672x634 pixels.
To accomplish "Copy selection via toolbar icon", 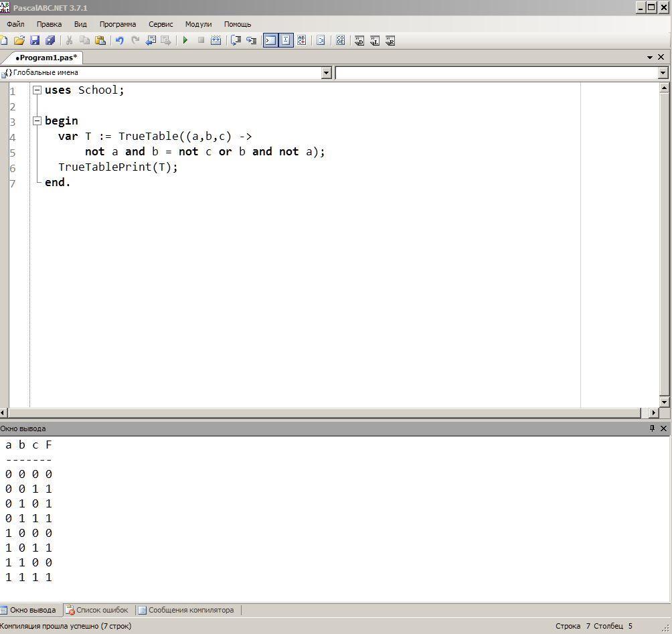I will click(84, 41).
